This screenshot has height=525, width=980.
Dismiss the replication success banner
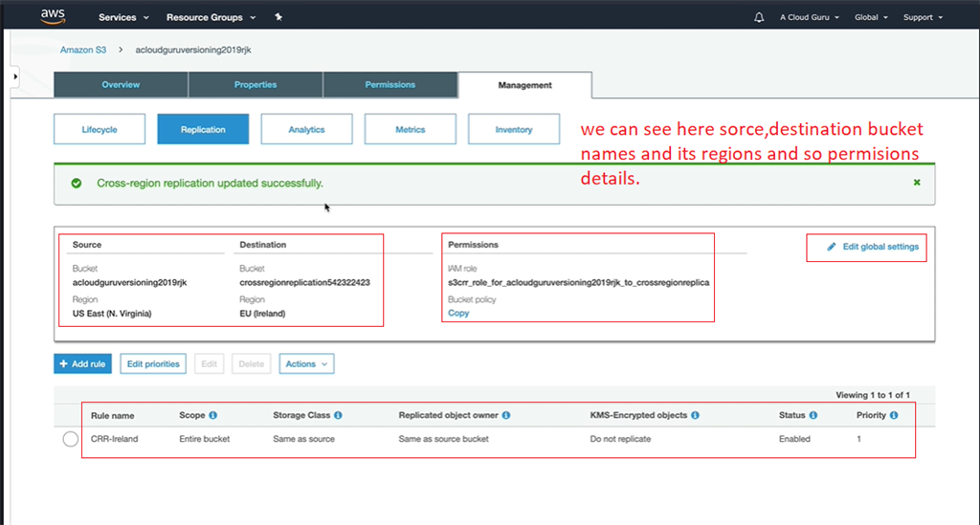917,183
